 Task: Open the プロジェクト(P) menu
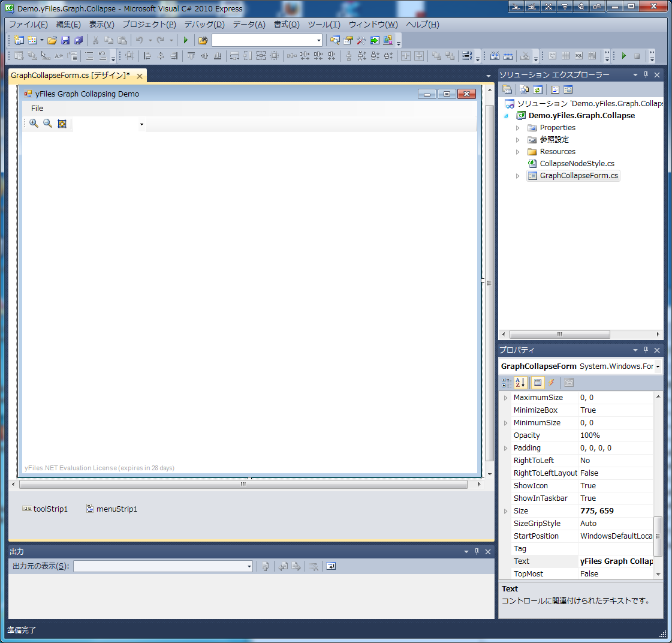point(149,25)
